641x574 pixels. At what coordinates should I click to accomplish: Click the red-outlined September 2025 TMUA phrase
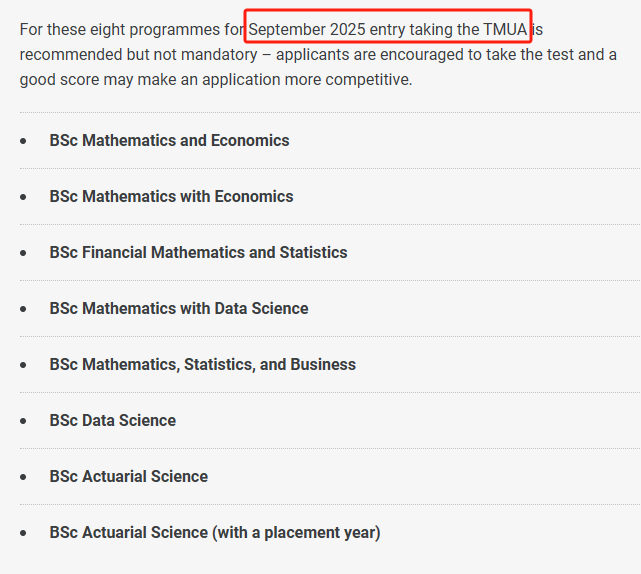tap(388, 26)
